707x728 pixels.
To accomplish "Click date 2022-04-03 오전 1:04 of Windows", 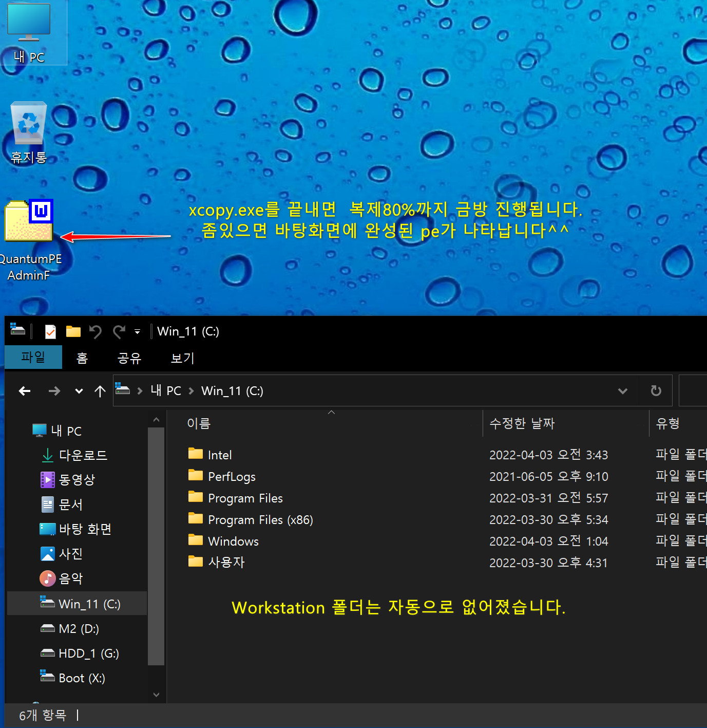I will coord(548,541).
